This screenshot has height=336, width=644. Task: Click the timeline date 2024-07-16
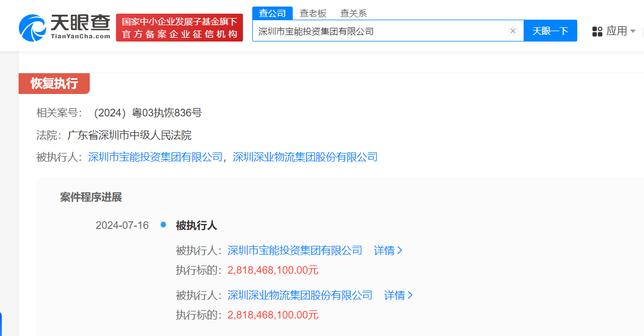coord(122,225)
